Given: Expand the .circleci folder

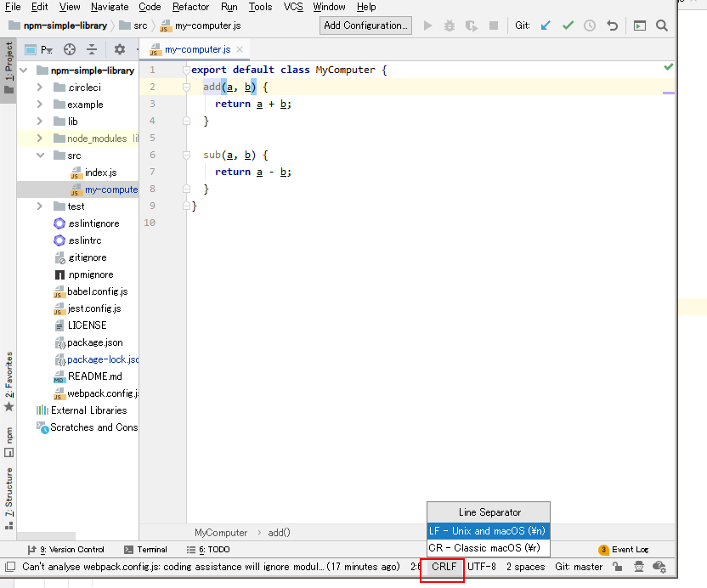Looking at the screenshot, I should click(x=40, y=87).
